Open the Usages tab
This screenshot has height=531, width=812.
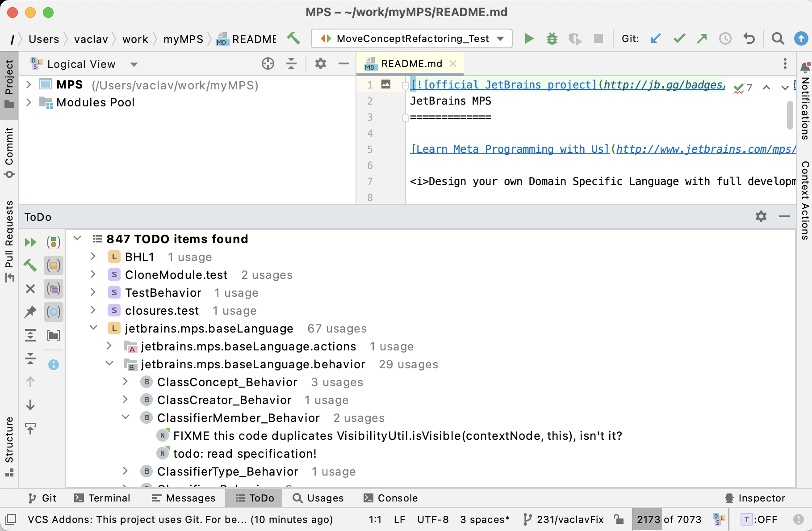click(x=318, y=498)
